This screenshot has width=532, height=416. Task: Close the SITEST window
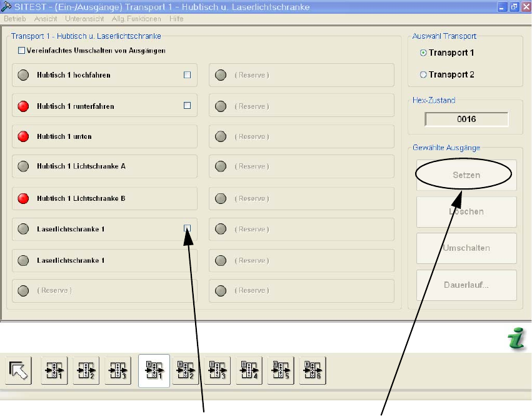(526, 7)
